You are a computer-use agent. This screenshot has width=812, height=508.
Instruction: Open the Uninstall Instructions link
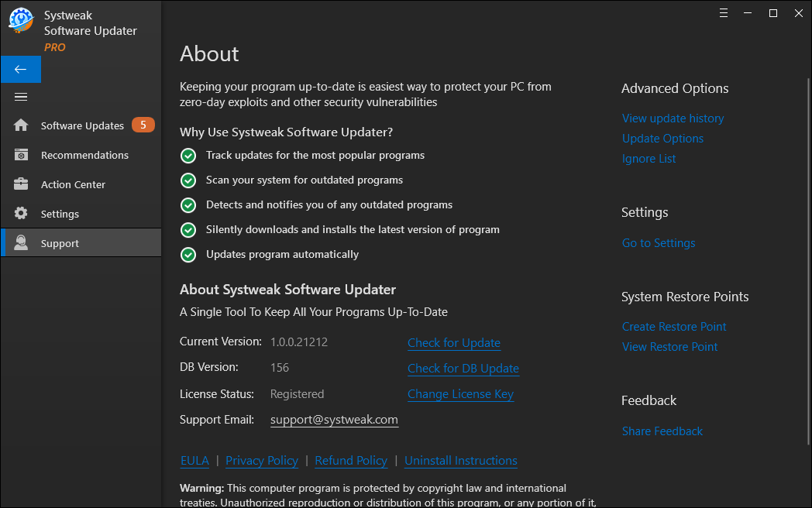(460, 461)
